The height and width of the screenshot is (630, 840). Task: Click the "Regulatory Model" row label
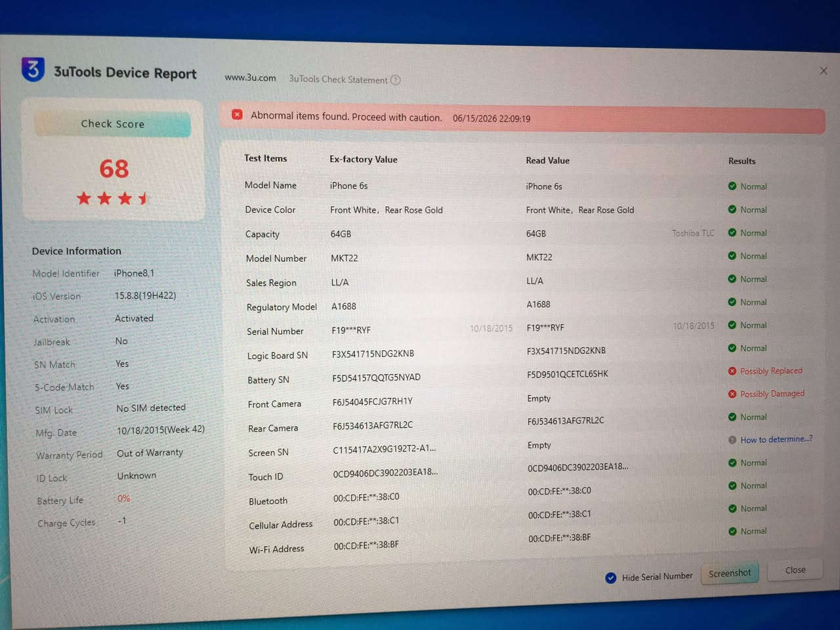coord(282,307)
